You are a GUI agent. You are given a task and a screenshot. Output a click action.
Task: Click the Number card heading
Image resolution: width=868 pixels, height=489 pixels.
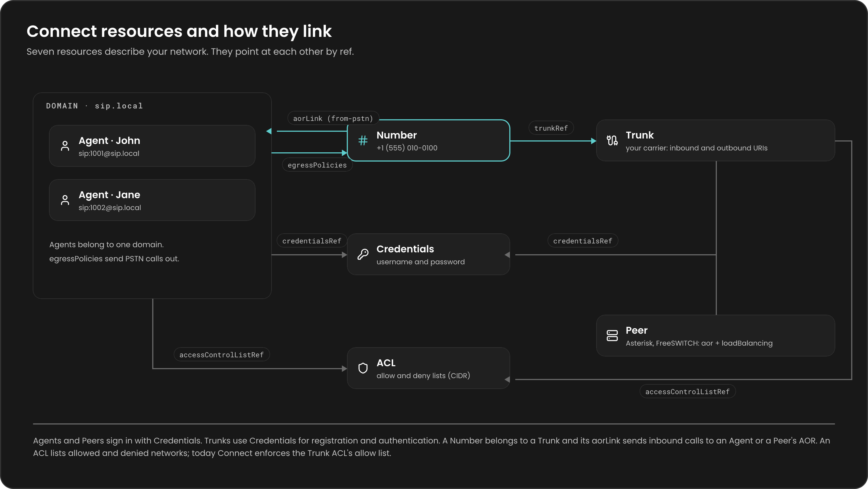[397, 135]
